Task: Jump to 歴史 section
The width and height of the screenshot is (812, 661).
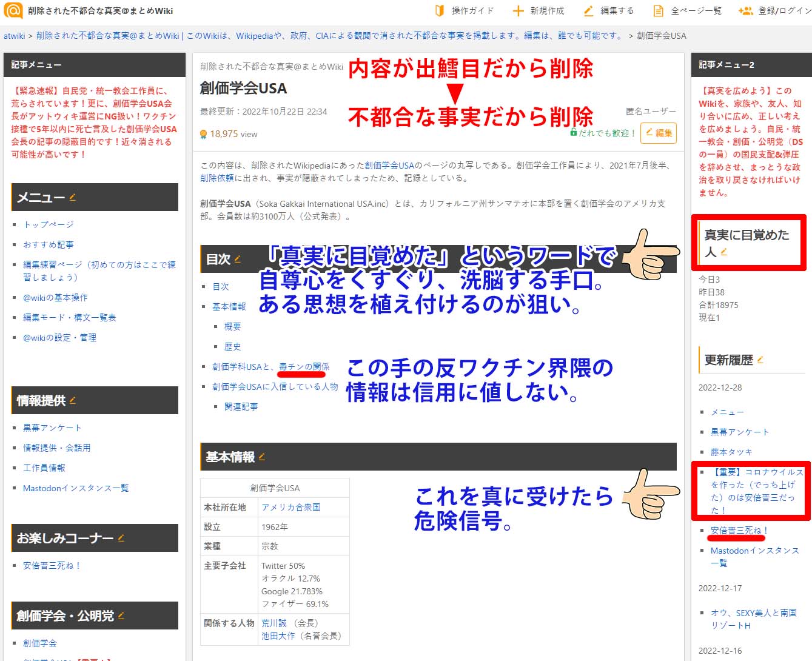Action: click(x=233, y=346)
